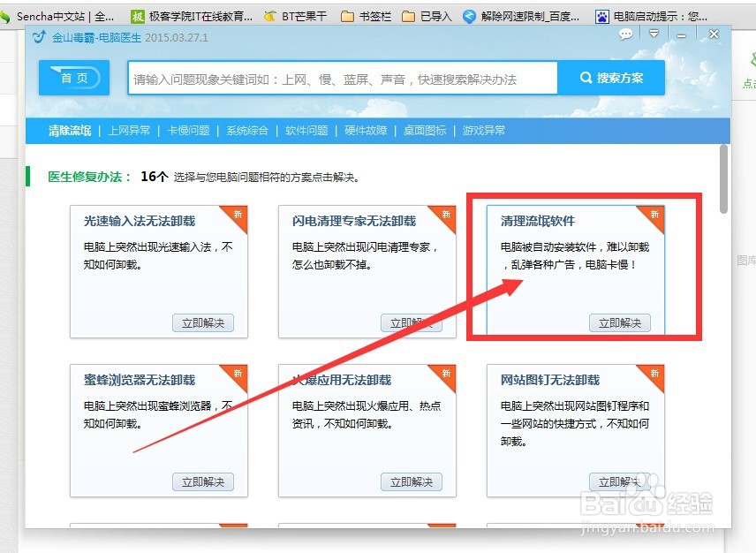
Task: Open the feedback chat bubble icon
Action: click(x=625, y=34)
